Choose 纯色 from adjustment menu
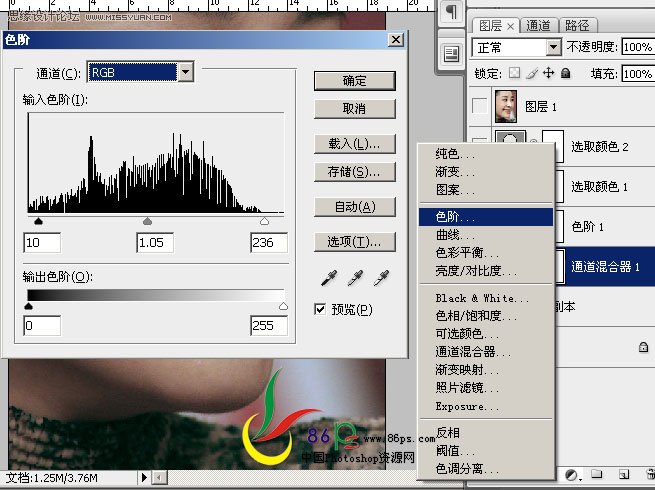Image resolution: width=655 pixels, height=490 pixels. click(x=486, y=154)
